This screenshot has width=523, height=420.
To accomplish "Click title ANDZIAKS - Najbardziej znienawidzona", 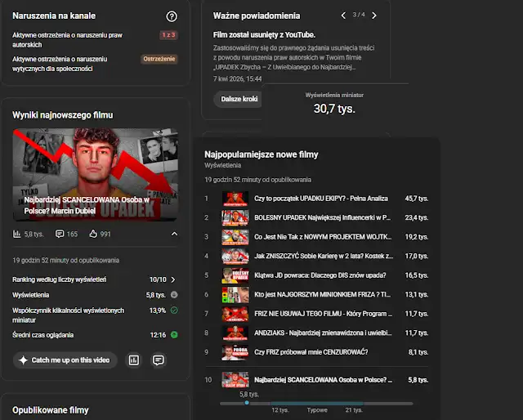I will [x=323, y=333].
